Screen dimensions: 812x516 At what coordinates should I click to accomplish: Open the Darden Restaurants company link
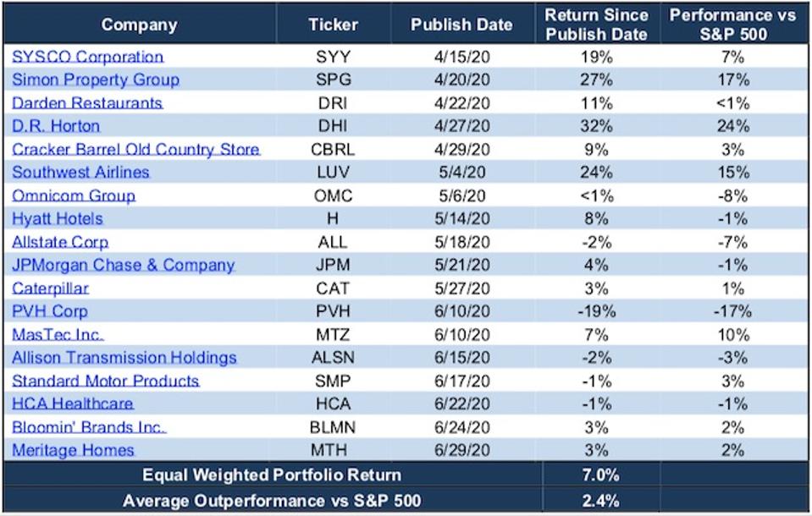click(87, 103)
